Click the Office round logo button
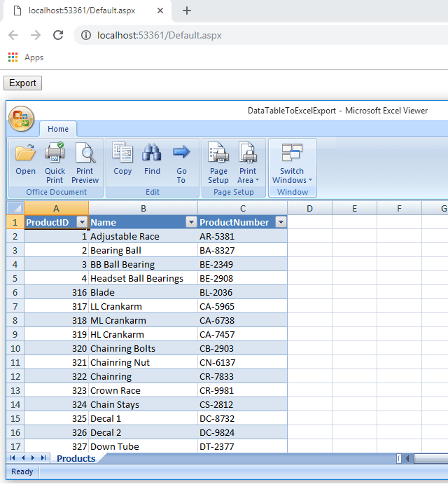Image resolution: width=448 pixels, height=489 pixels. (21, 119)
